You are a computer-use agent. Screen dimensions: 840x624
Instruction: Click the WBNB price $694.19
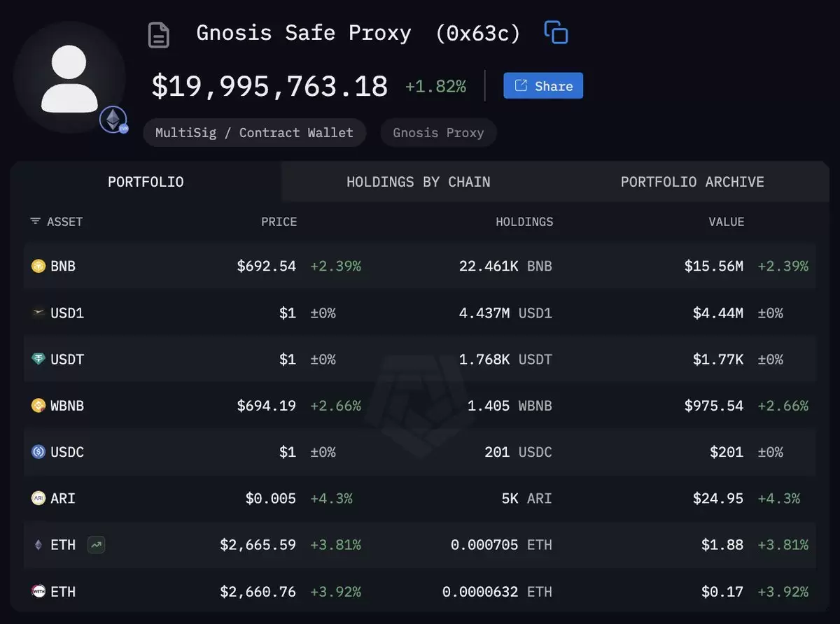click(267, 406)
